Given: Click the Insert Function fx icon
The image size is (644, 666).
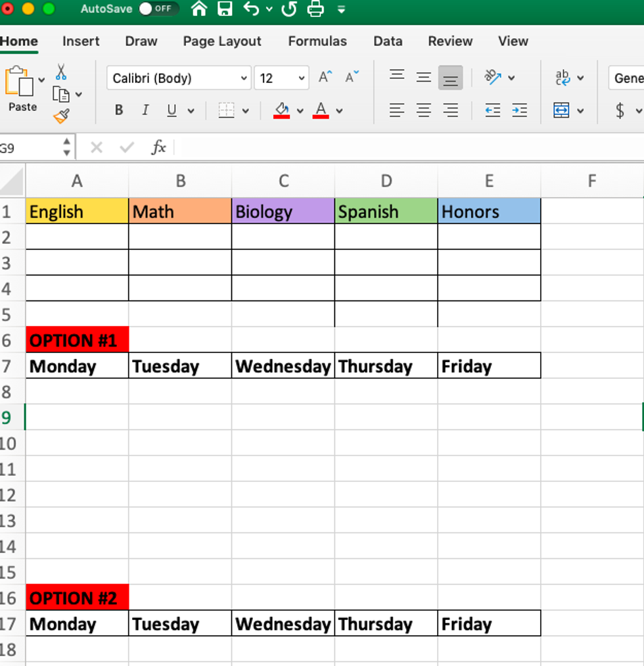Looking at the screenshot, I should [x=158, y=147].
